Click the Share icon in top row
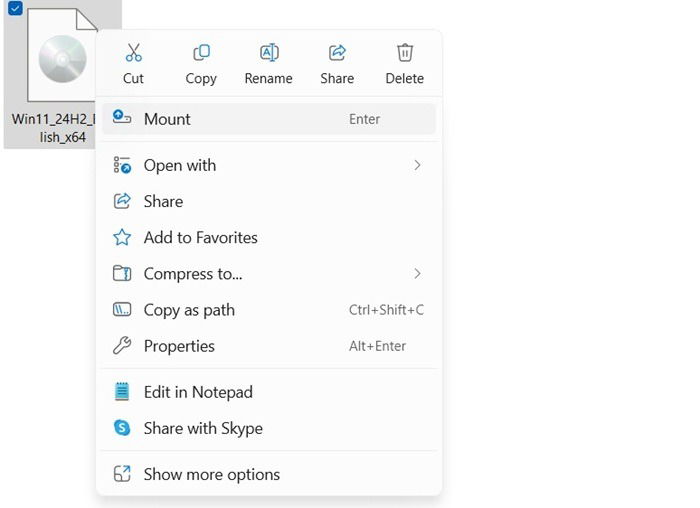The width and height of the screenshot is (700, 508). tap(337, 53)
